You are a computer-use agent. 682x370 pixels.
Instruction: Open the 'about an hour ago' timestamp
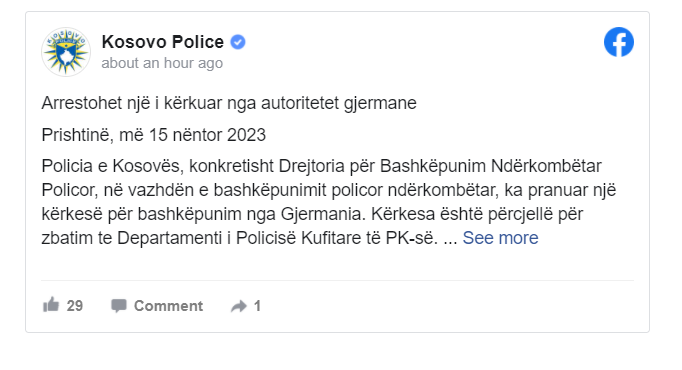[x=162, y=63]
